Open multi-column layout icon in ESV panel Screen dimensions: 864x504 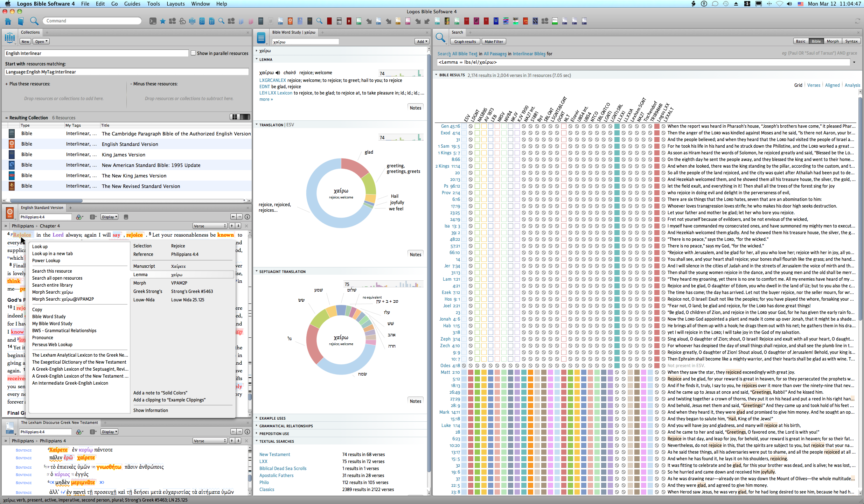click(x=93, y=217)
